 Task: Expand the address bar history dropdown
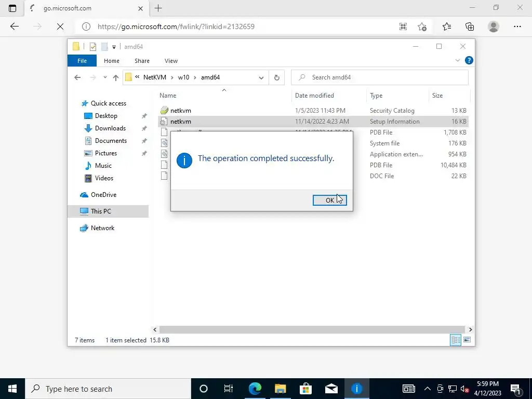click(x=261, y=78)
